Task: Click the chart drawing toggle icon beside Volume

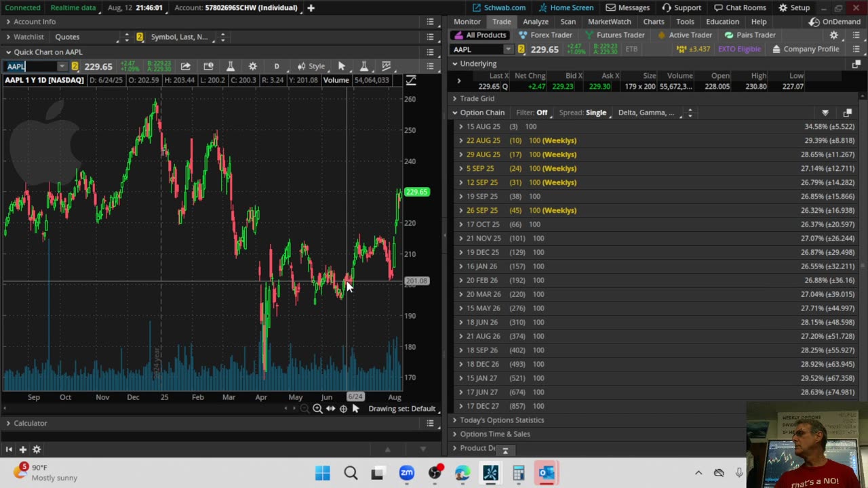Action: 411,80
